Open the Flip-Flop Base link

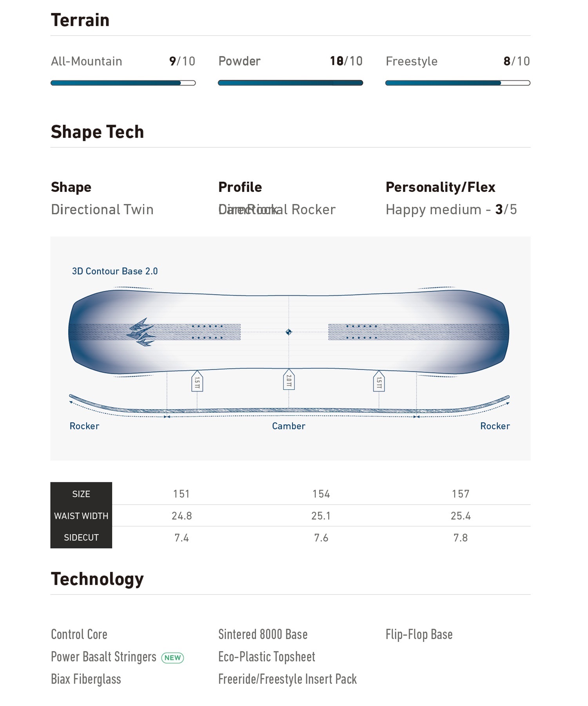(419, 634)
